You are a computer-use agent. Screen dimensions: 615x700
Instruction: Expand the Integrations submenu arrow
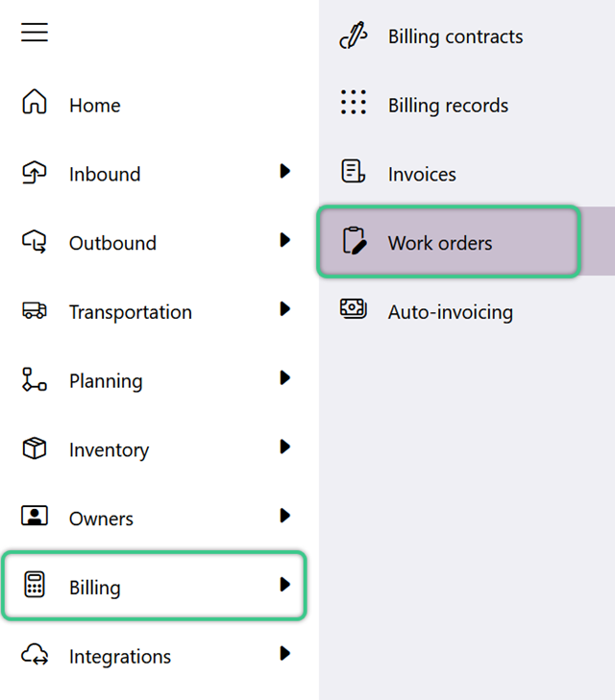(x=285, y=654)
